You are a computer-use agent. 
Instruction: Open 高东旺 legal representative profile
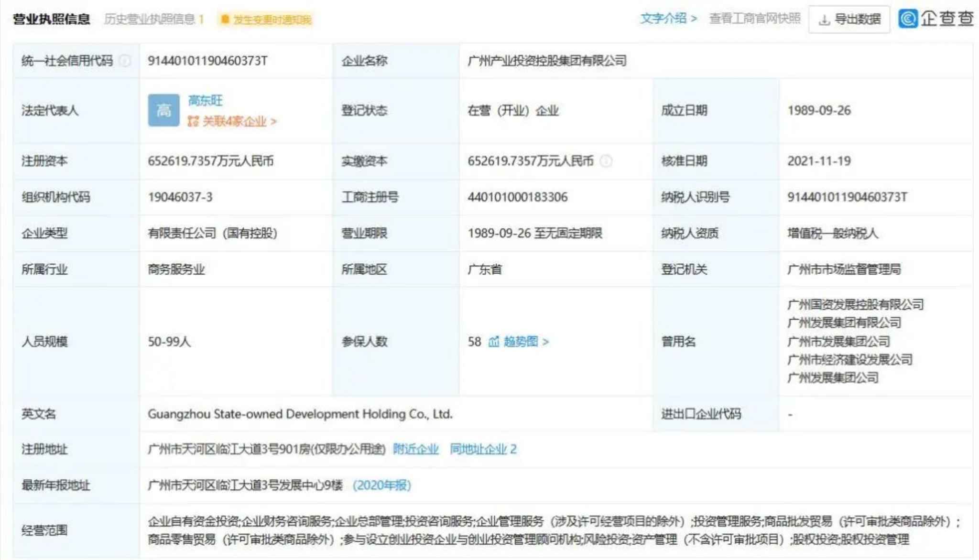click(x=206, y=100)
